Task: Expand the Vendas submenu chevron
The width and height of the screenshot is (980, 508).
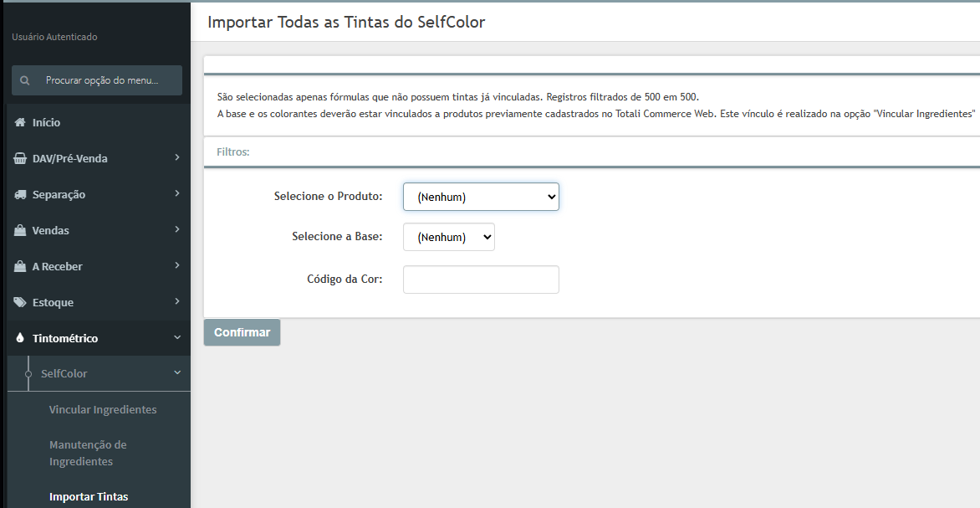Action: click(177, 229)
